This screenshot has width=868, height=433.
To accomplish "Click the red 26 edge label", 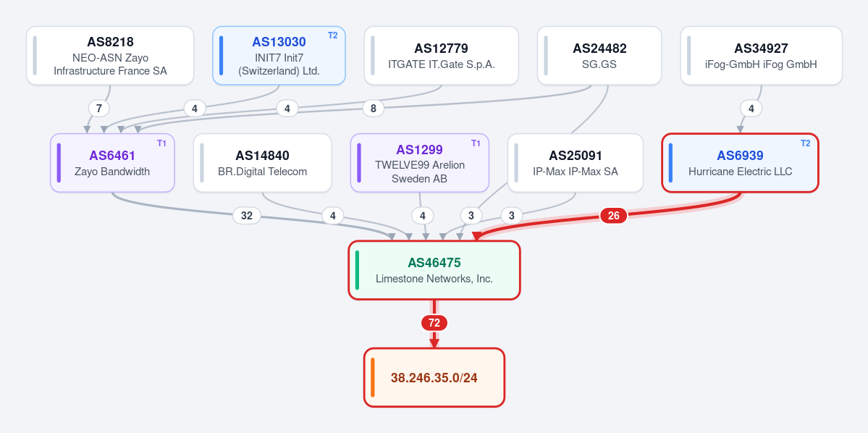I will pos(613,215).
